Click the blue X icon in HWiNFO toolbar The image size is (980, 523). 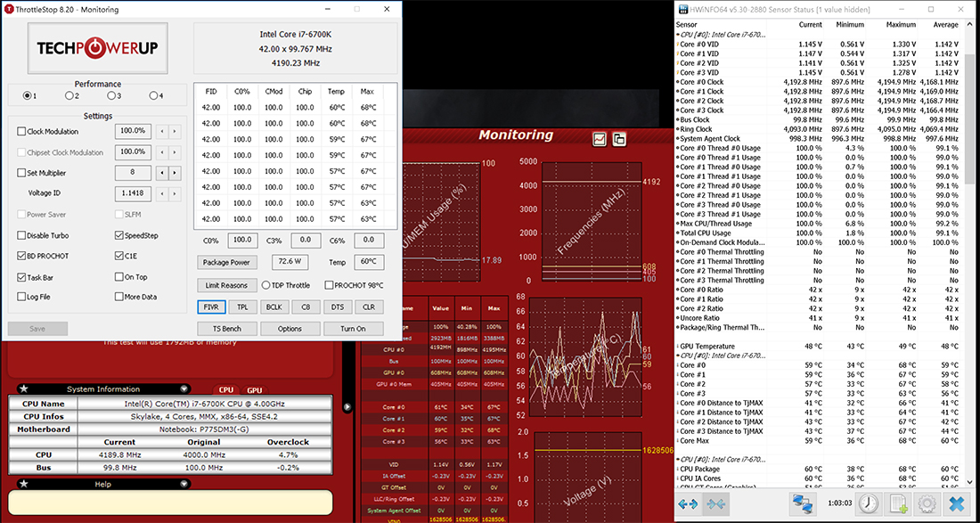tap(956, 503)
